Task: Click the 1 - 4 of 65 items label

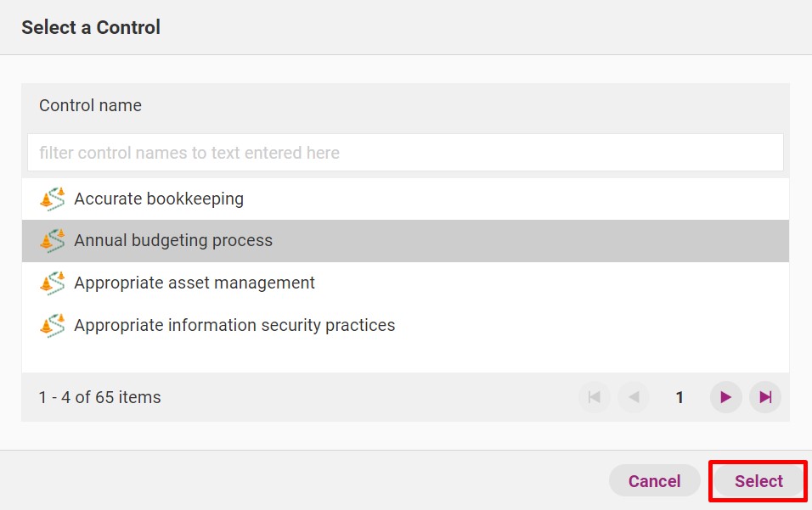Action: coord(99,397)
